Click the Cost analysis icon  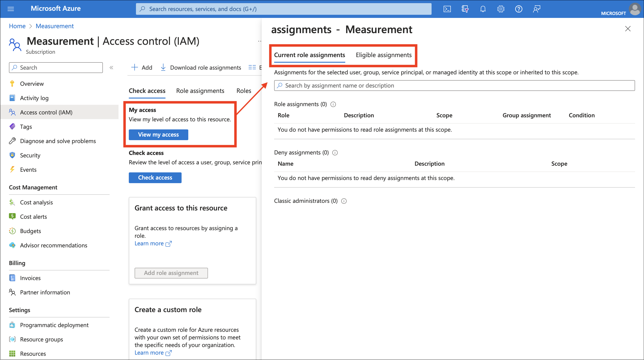12,202
